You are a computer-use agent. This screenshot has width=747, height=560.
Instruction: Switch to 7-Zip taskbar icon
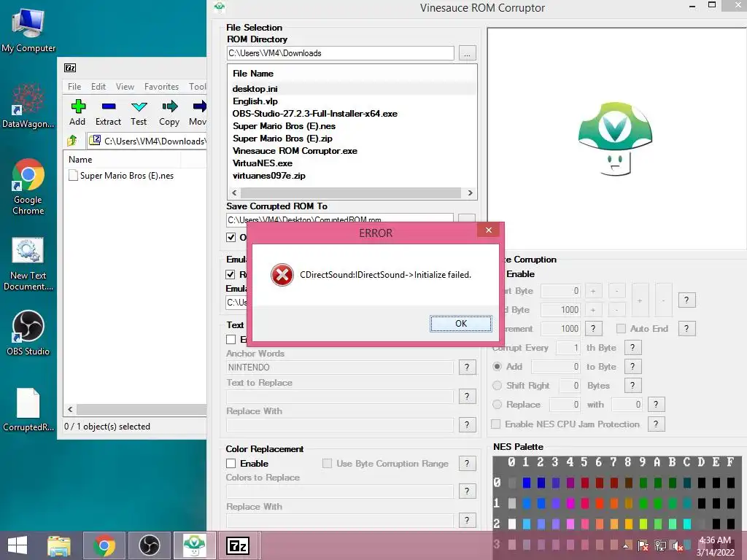pyautogui.click(x=239, y=545)
